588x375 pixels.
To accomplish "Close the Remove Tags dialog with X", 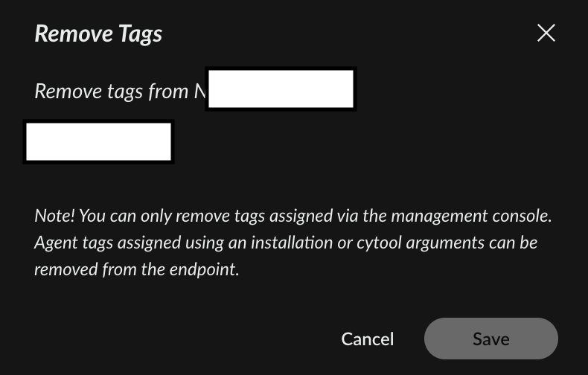I will pos(546,33).
